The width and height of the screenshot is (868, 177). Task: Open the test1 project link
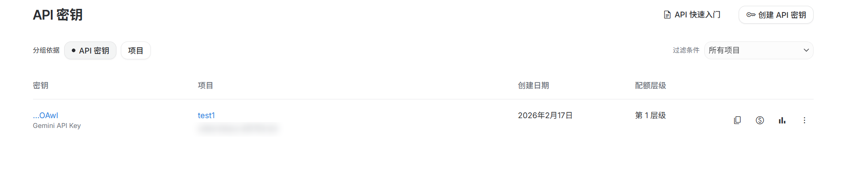[206, 115]
